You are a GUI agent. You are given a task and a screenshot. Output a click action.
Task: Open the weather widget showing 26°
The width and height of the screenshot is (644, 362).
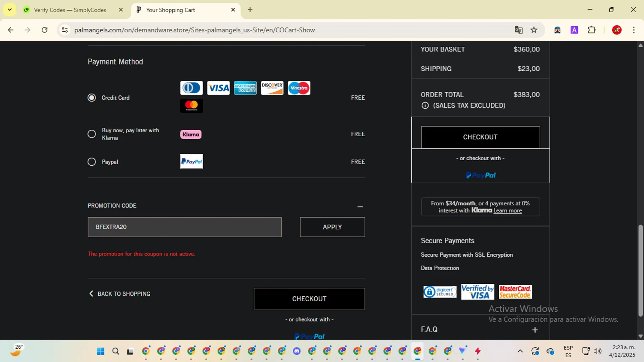16,351
